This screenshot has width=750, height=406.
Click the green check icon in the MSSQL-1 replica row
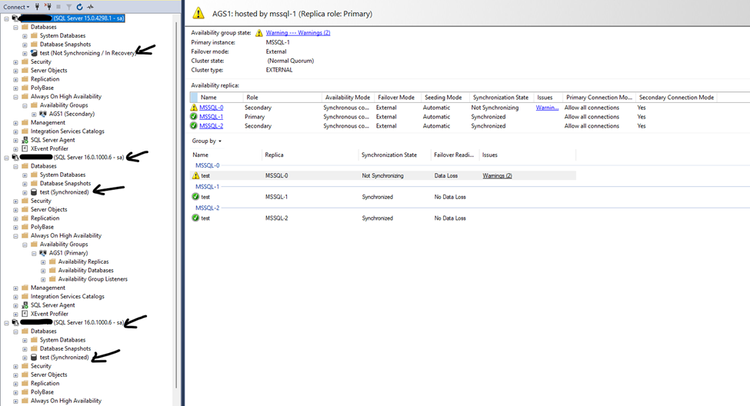pos(194,117)
